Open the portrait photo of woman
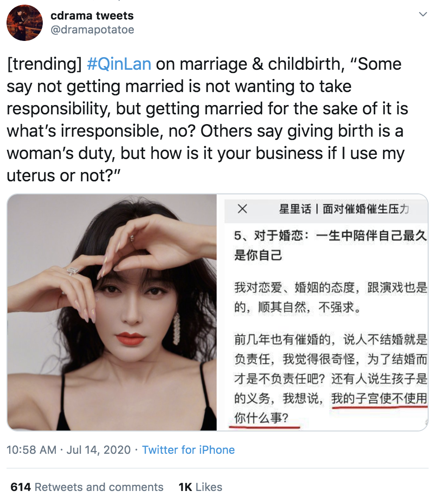The image size is (437, 504). [112, 312]
